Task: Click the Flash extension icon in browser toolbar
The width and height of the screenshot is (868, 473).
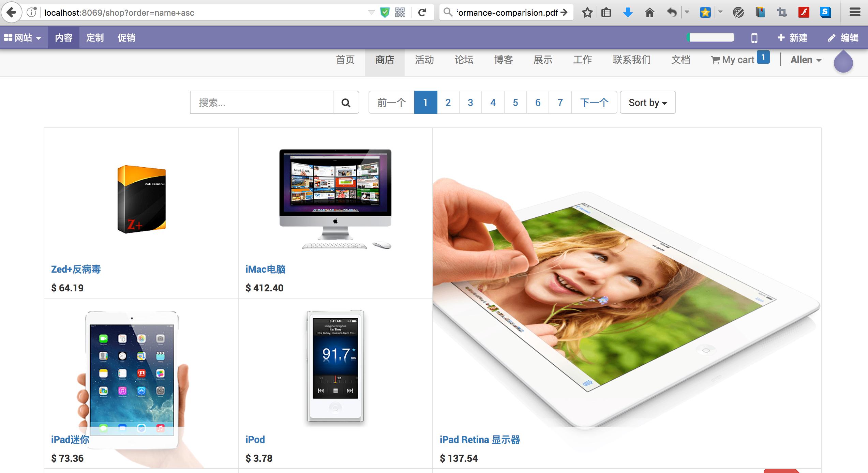Action: click(803, 12)
